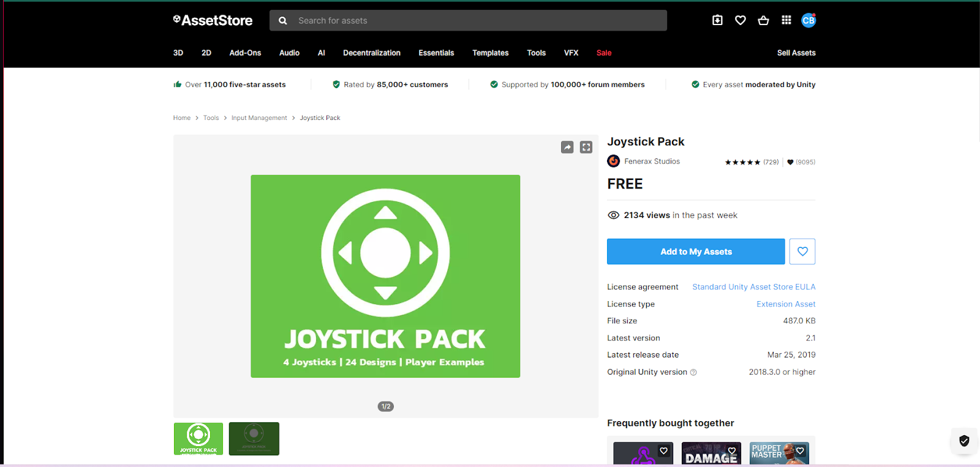The height and width of the screenshot is (467, 980).
Task: Favorite the first frequently bought asset
Action: pyautogui.click(x=663, y=451)
